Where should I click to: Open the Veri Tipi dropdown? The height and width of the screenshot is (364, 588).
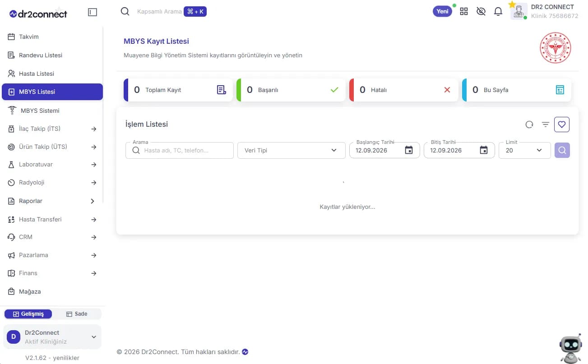pos(292,150)
